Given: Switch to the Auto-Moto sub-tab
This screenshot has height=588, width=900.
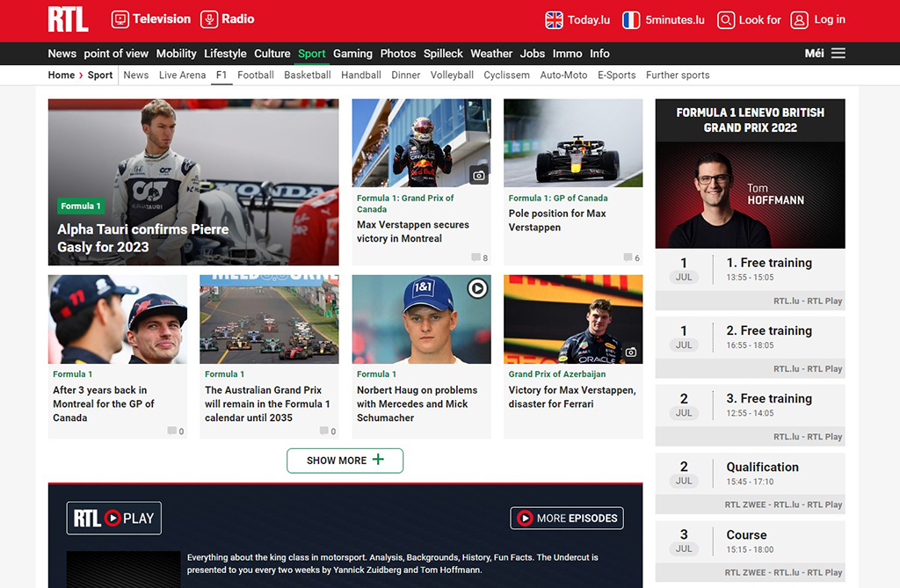Looking at the screenshot, I should (x=563, y=76).
